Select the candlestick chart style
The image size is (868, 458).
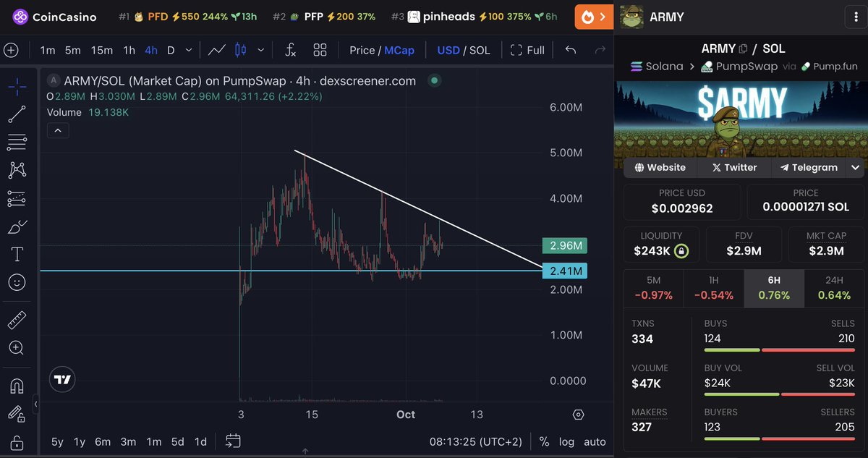coord(240,50)
